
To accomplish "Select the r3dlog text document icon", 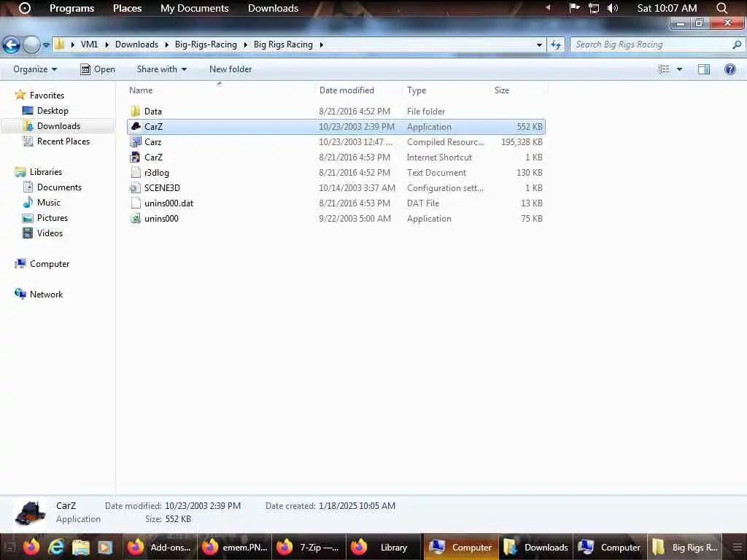I will pyautogui.click(x=135, y=172).
